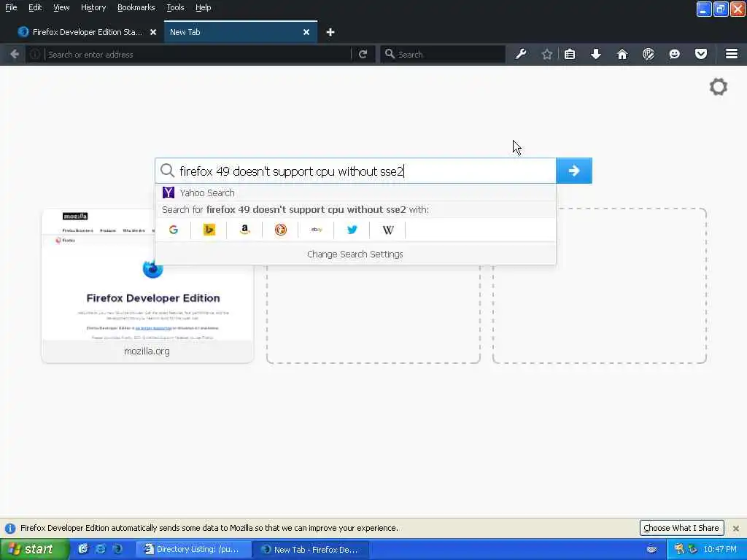
Task: Search with Twitter engine icon
Action: tap(352, 230)
